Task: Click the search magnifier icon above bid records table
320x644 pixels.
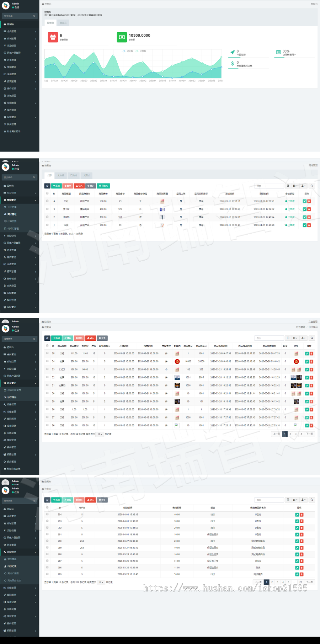Action: pyautogui.click(x=312, y=500)
